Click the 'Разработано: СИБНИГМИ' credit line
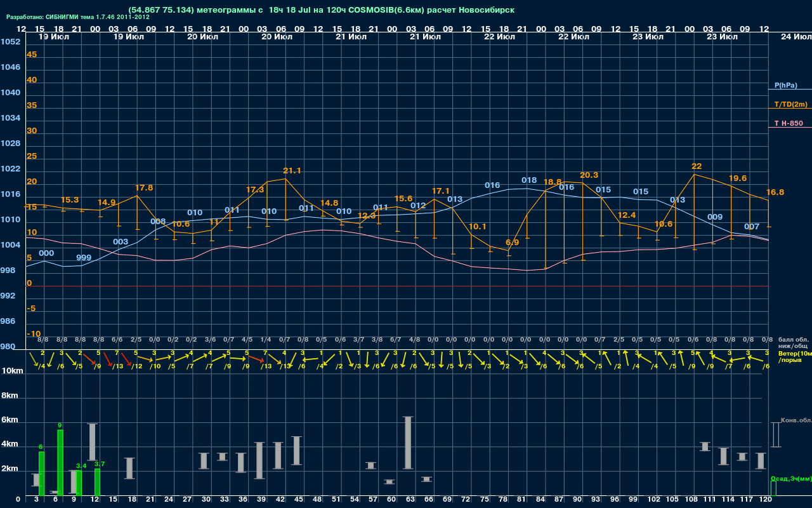The height and width of the screenshot is (508, 812). 78,17
